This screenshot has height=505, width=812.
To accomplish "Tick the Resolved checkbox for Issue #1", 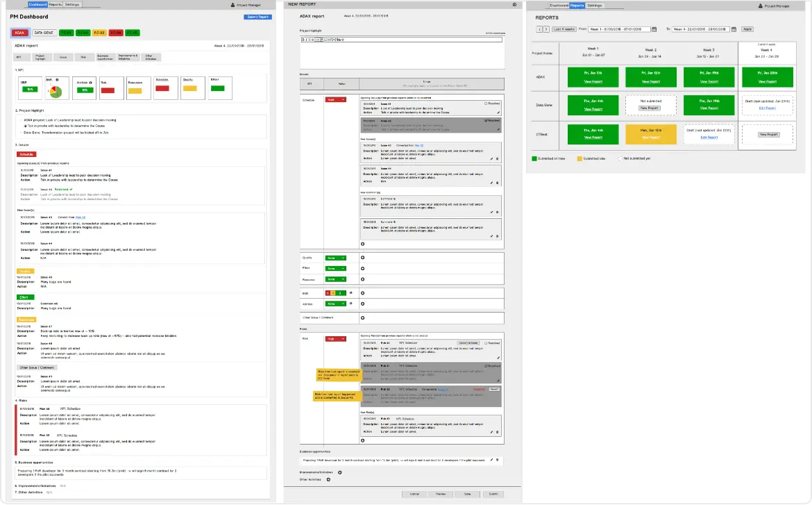I will 485,103.
